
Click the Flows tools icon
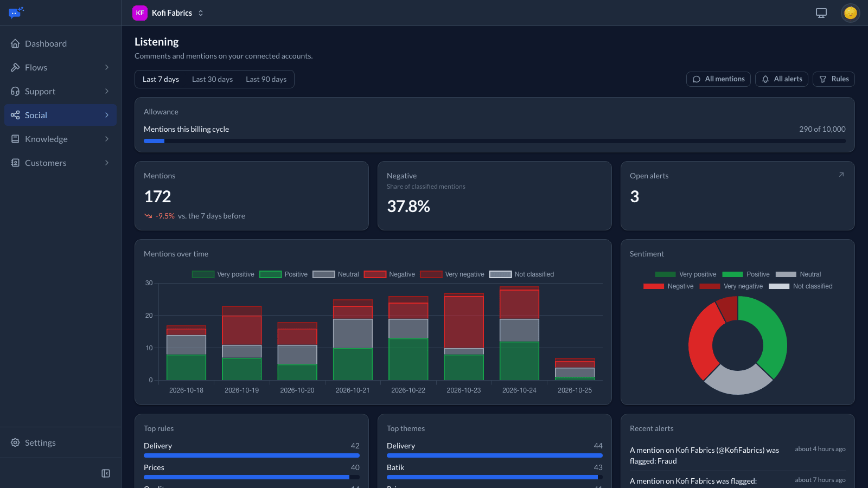click(x=15, y=67)
